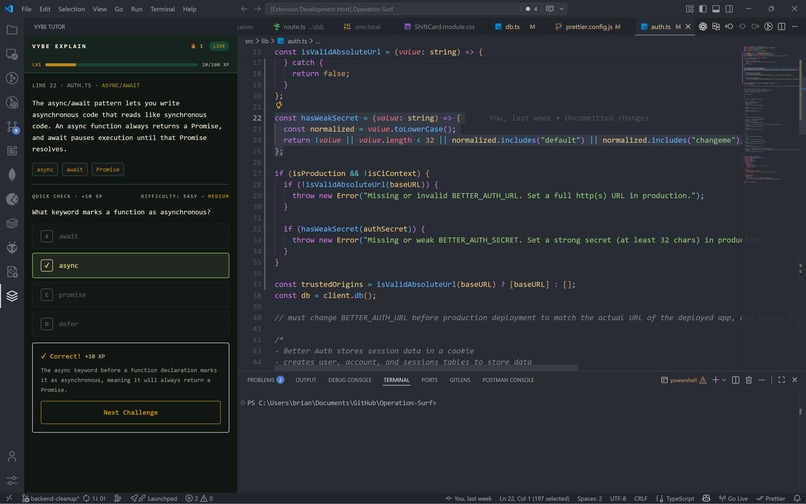806x504 pixels.
Task: Go back using the navigation arrow
Action: point(244,9)
